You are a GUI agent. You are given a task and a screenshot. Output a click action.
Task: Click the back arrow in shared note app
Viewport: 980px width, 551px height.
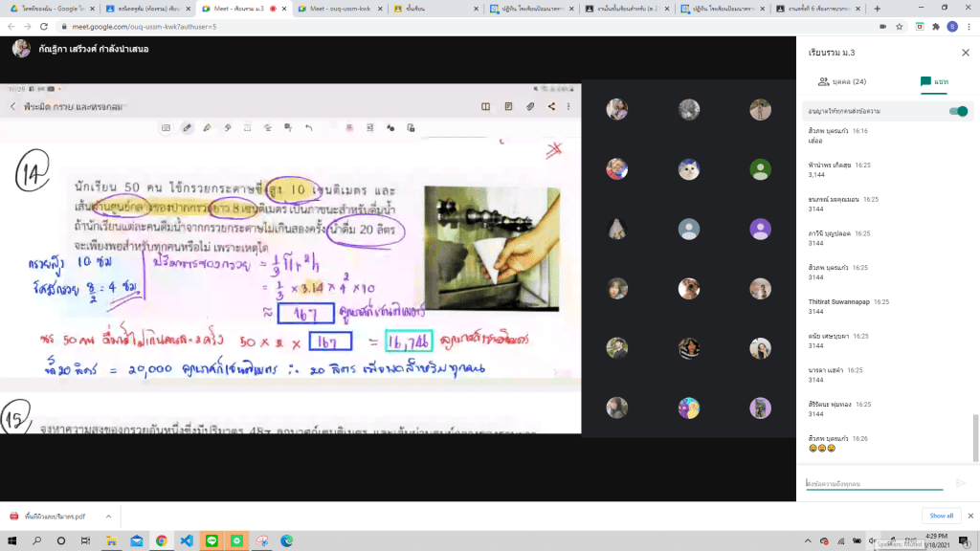click(12, 107)
